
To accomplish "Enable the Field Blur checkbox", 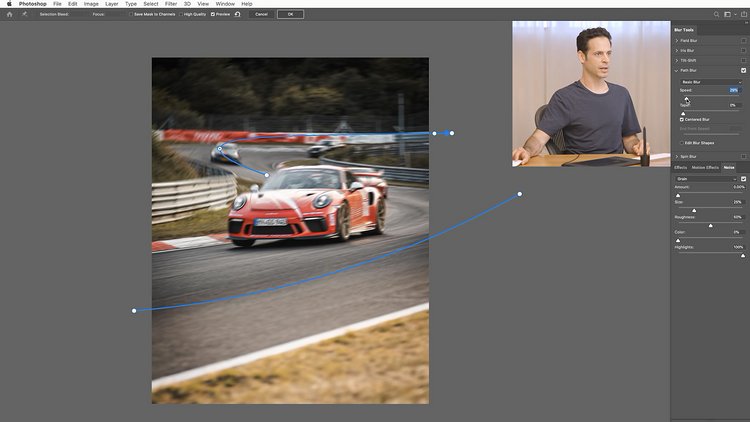I will (743, 41).
